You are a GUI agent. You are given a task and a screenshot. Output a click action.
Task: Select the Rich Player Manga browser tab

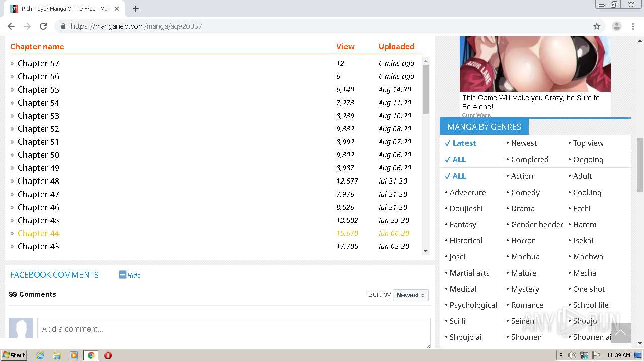click(64, 9)
